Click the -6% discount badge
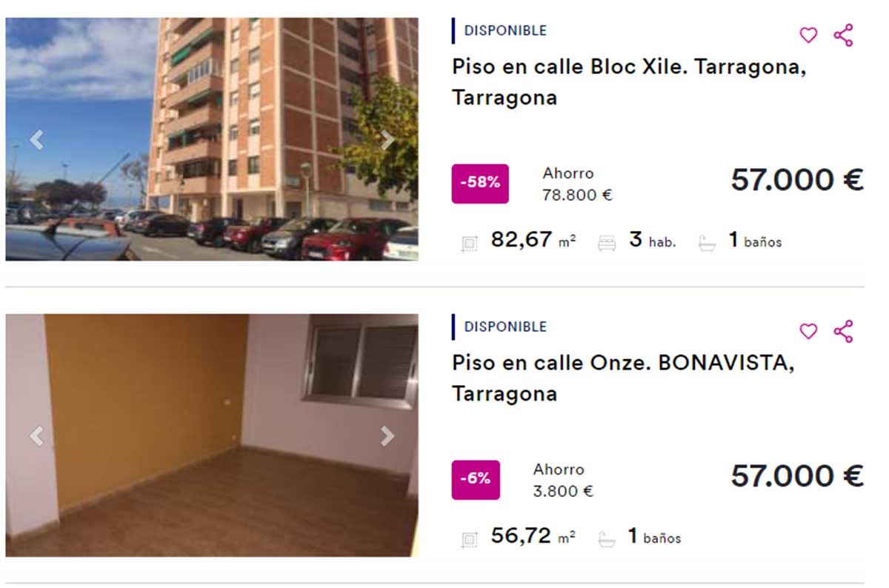Viewport: 889px width, 588px height. 476,480
